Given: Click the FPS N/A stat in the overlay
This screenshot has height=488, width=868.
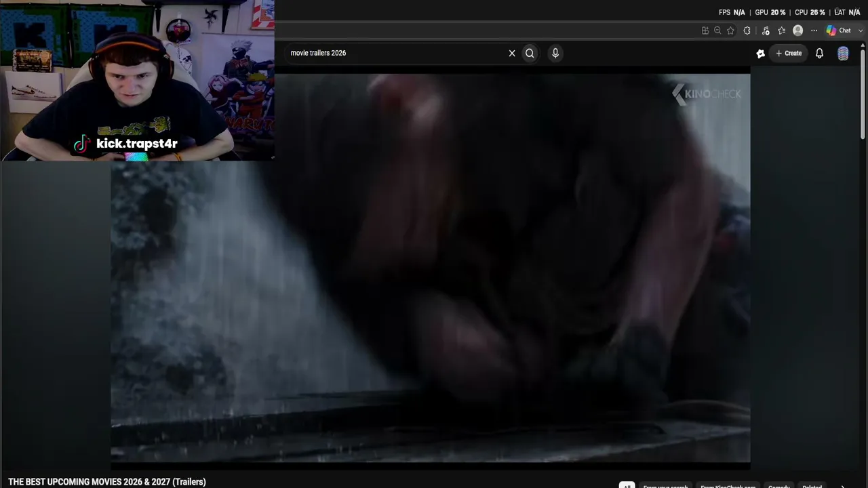Looking at the screenshot, I should (732, 12).
